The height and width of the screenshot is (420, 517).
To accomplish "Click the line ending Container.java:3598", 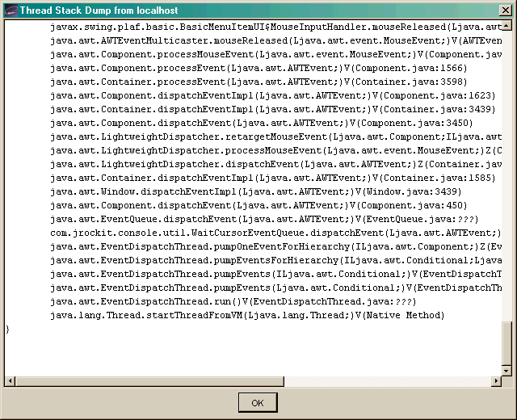I will pyautogui.click(x=258, y=82).
